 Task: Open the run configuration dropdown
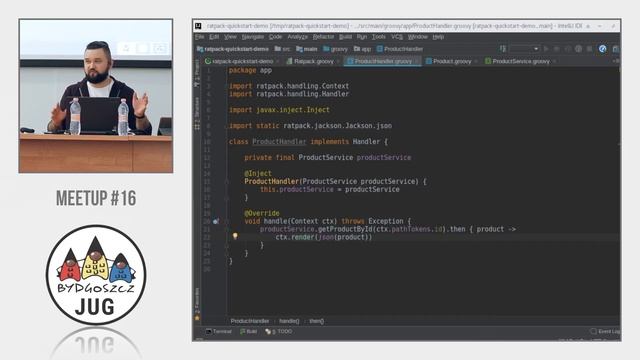(x=524, y=49)
